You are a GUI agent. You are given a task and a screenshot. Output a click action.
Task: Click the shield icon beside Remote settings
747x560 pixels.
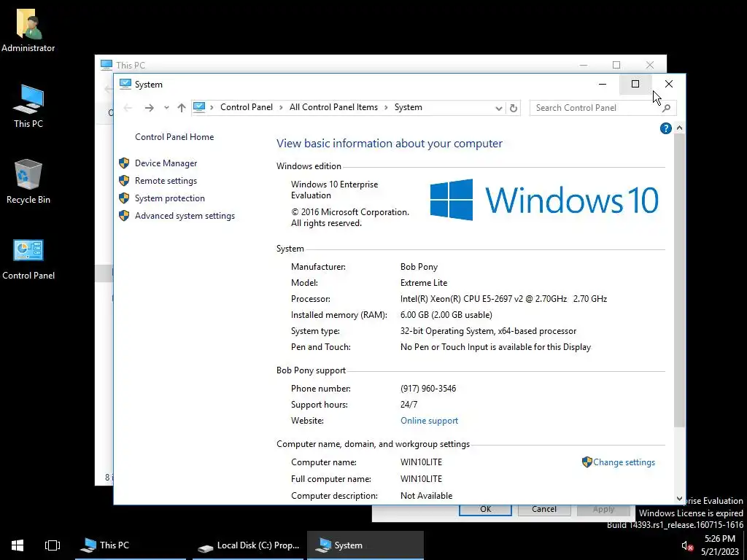[124, 181]
